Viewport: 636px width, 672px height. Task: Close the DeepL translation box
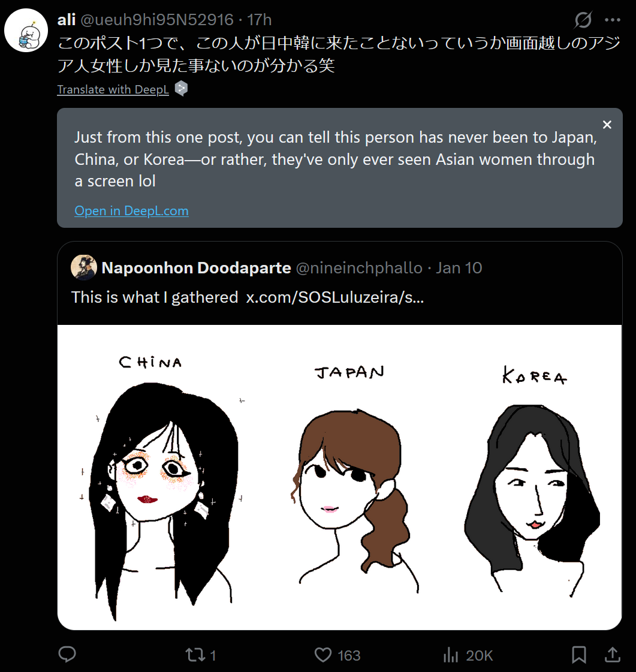pyautogui.click(x=607, y=125)
